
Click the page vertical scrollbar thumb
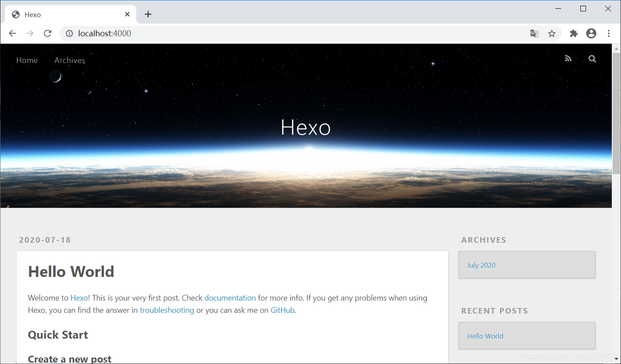coord(616,114)
